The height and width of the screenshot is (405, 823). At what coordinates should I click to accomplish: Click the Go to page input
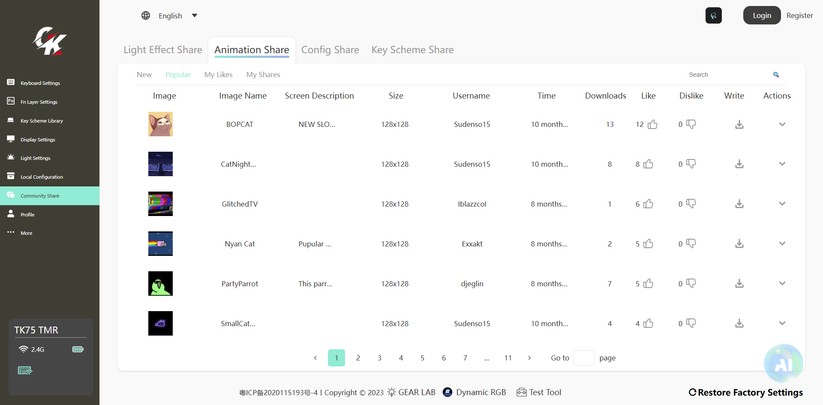[584, 358]
